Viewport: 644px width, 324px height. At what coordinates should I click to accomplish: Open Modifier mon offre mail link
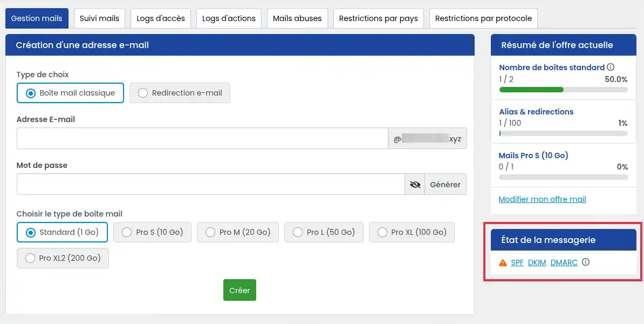[542, 199]
